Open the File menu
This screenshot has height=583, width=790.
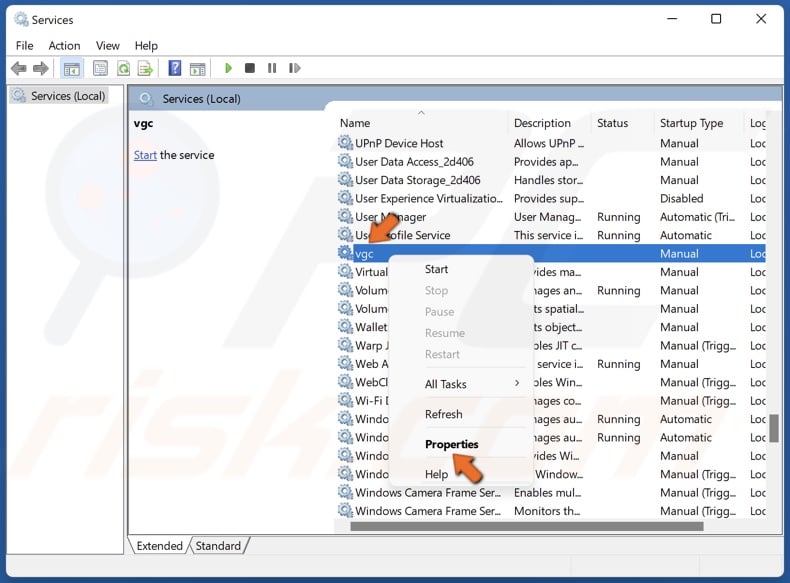tap(24, 45)
